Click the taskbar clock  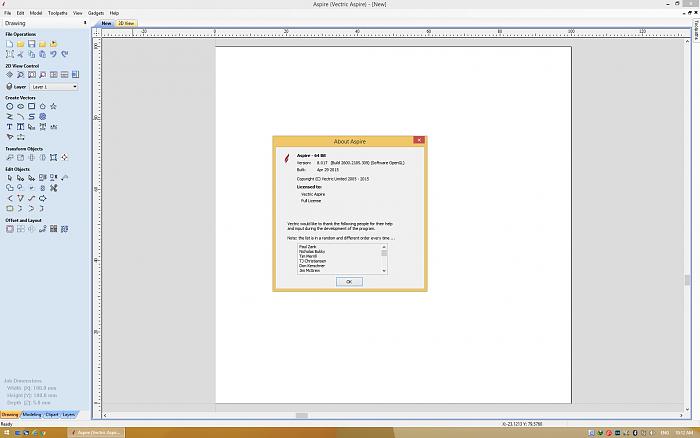coord(684,433)
